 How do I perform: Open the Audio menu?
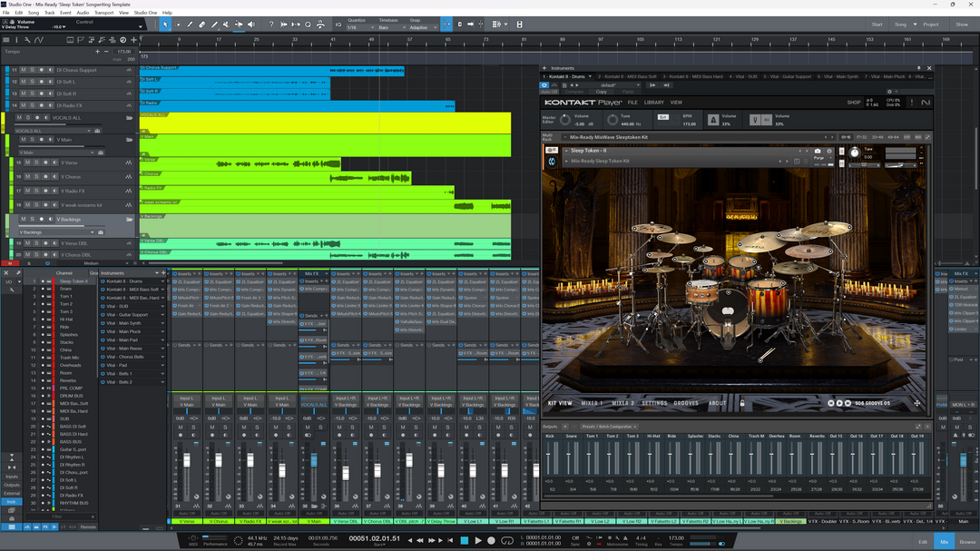[x=83, y=13]
